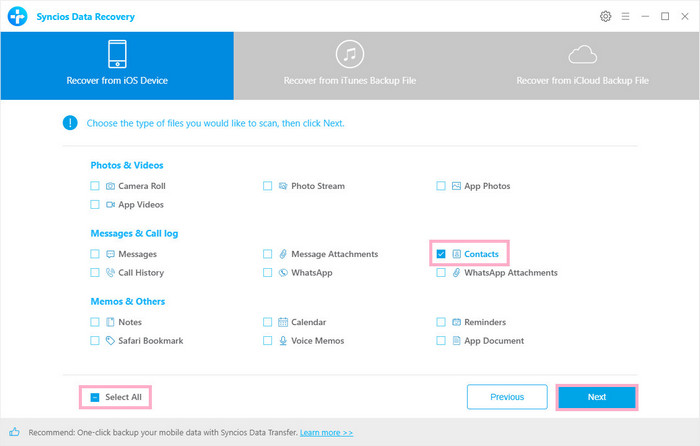This screenshot has width=700, height=446.
Task: Click the App Photos picture icon
Action: (x=456, y=186)
